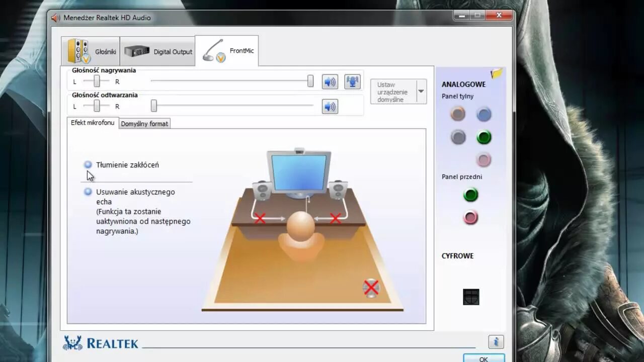Select the pink rear panel jack
This screenshot has height=362, width=644.
click(x=484, y=160)
